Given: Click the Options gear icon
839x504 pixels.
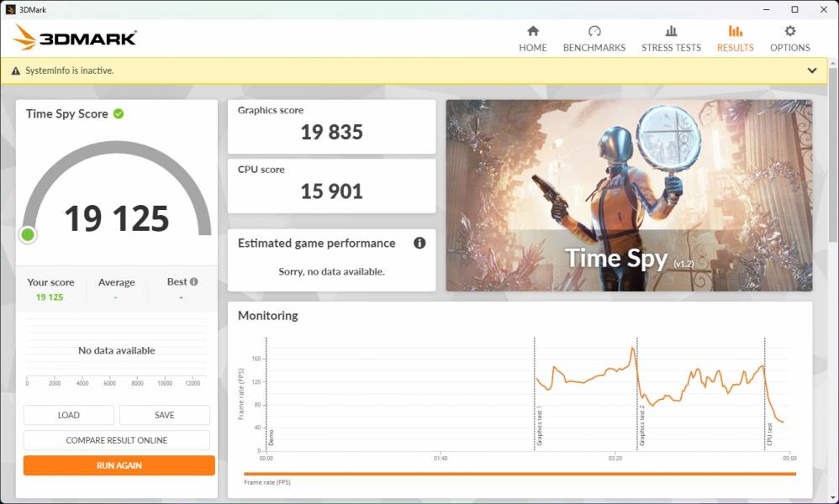Looking at the screenshot, I should click(x=789, y=31).
